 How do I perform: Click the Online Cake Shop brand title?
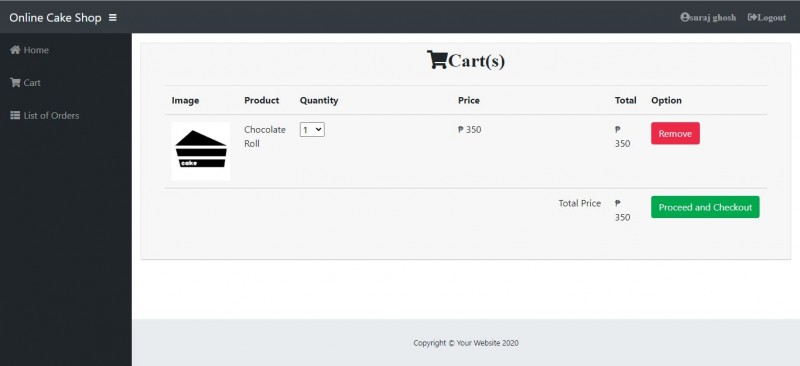[55, 18]
